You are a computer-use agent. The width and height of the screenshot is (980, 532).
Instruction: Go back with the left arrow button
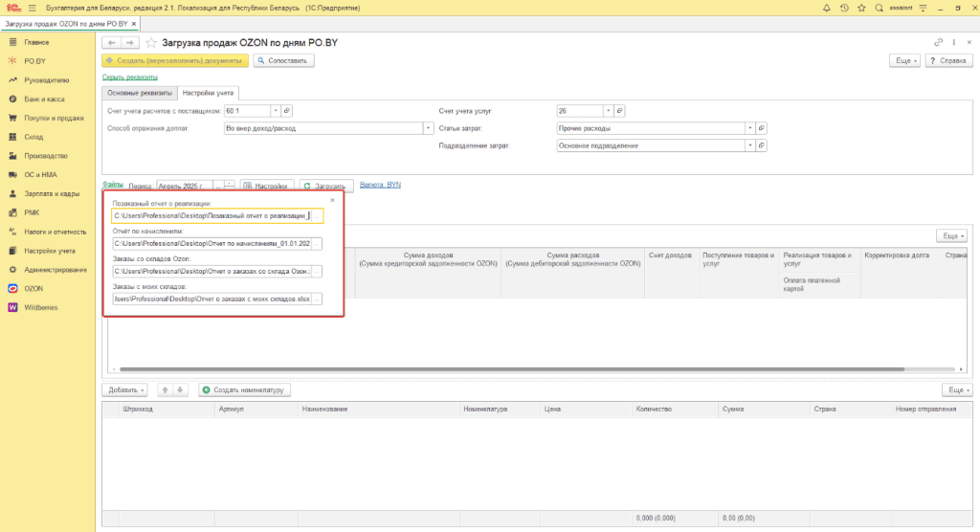[111, 42]
